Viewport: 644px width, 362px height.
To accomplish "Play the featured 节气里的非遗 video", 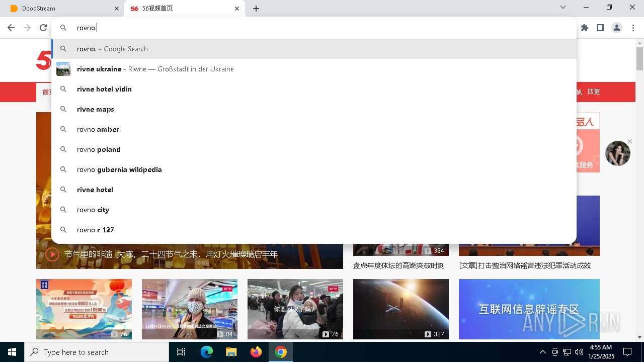I will [52, 254].
